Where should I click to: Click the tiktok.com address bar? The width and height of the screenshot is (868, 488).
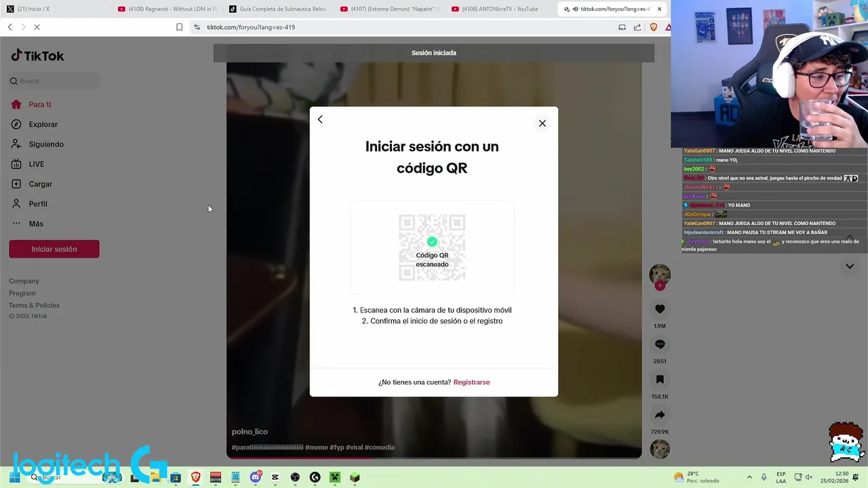[x=400, y=27]
